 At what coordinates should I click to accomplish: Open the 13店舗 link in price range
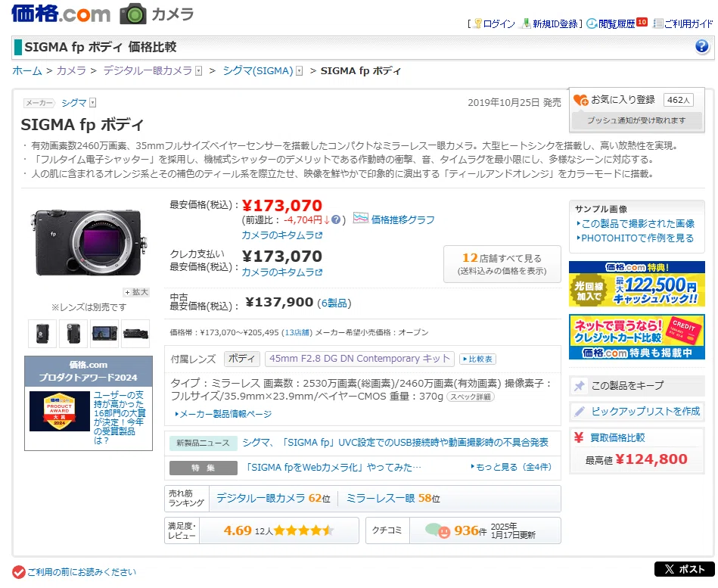297,332
